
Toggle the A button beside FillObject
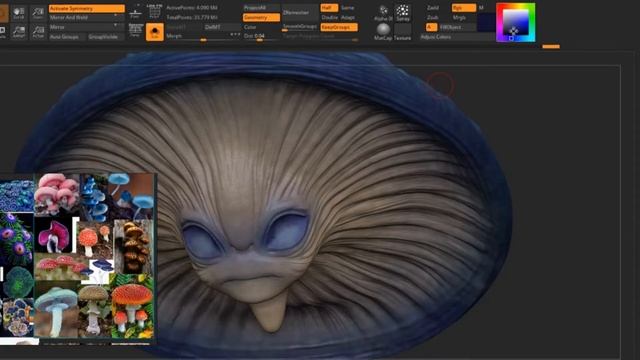(x=431, y=27)
